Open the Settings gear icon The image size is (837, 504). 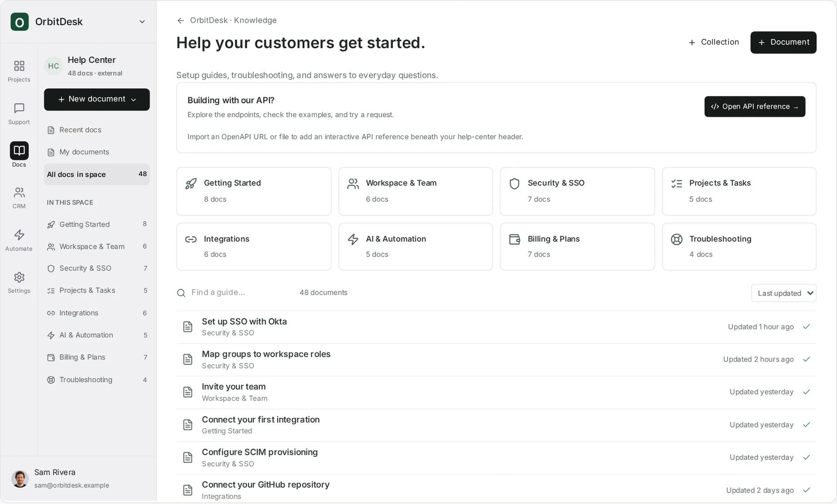coord(19,277)
